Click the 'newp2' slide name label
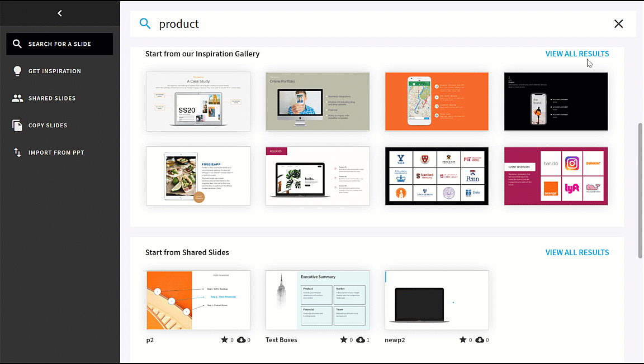This screenshot has height=364, width=644. (x=395, y=340)
